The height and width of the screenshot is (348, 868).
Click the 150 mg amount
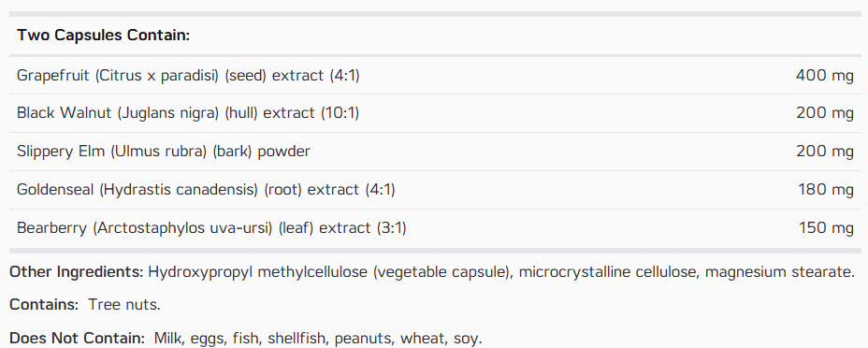(x=826, y=228)
